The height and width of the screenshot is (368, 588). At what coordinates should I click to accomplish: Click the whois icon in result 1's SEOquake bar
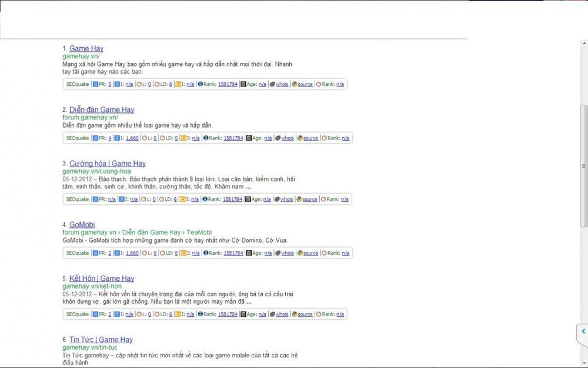click(272, 84)
